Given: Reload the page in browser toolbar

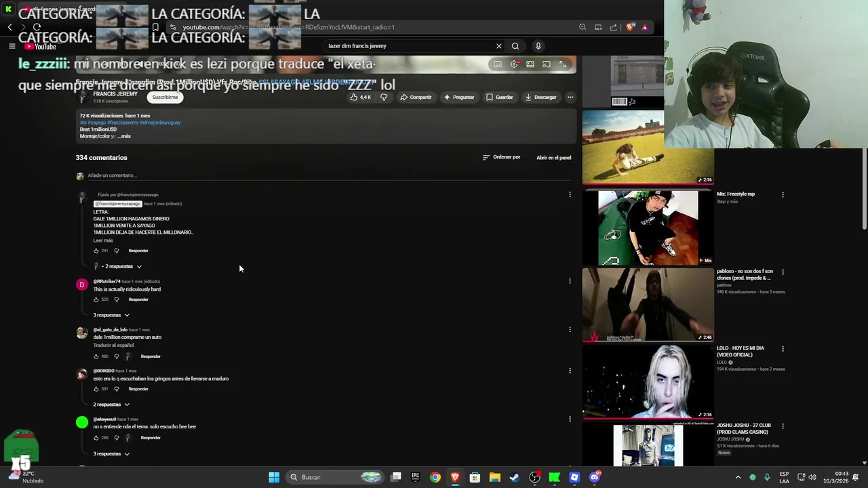Looking at the screenshot, I should pyautogui.click(x=37, y=27).
